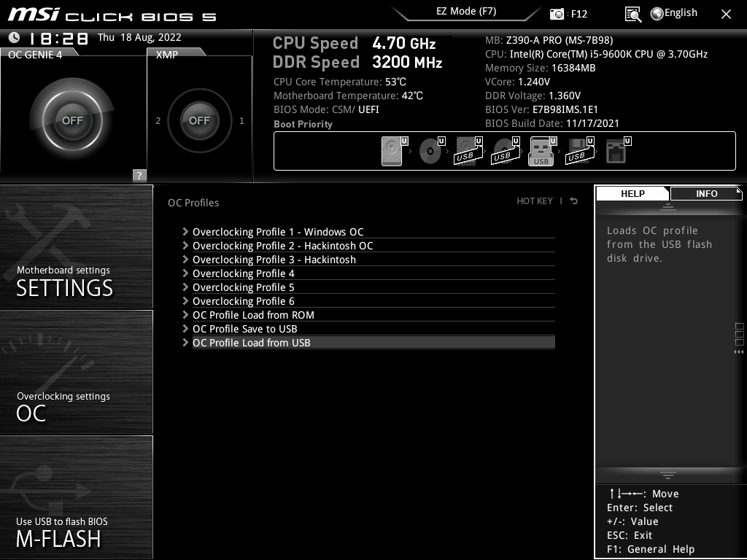Take a screenshot with the F12 camera icon
Image resolution: width=747 pixels, height=560 pixels.
click(557, 14)
